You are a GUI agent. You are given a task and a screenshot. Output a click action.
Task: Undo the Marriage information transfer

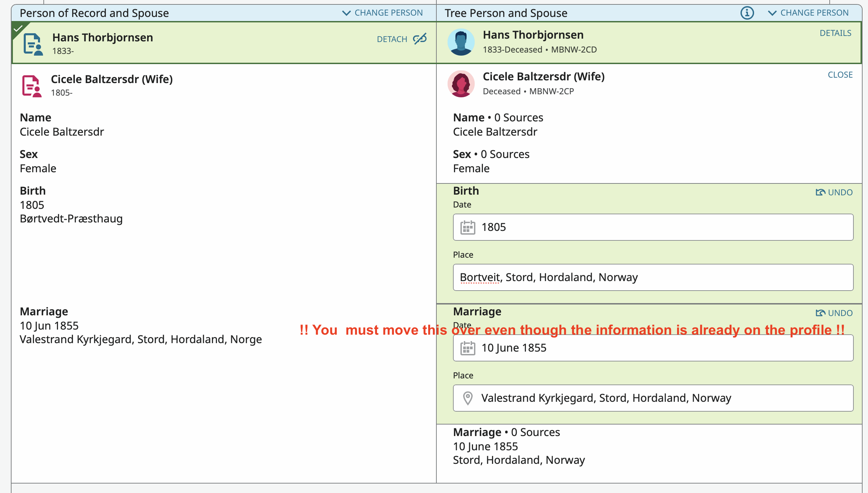834,313
